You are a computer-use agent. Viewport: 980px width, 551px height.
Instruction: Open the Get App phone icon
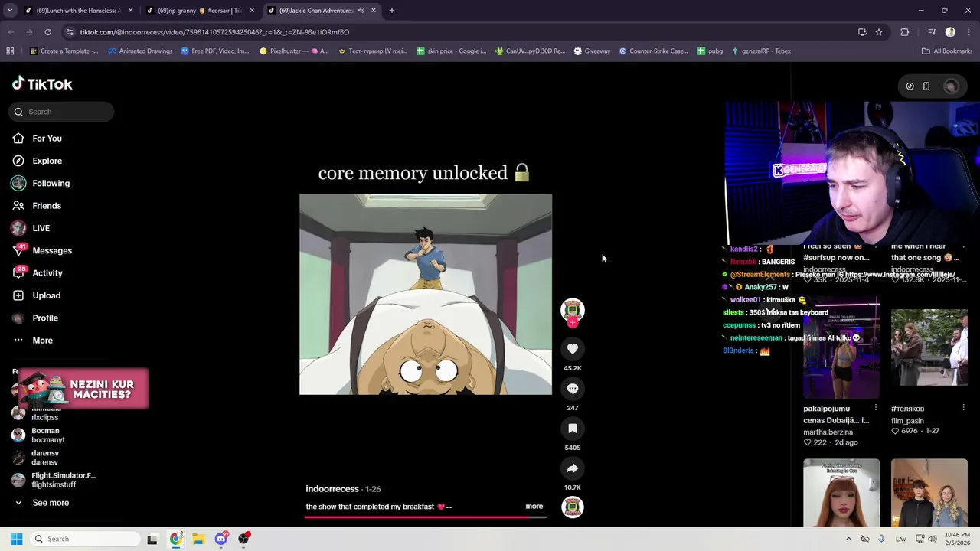pos(926,86)
